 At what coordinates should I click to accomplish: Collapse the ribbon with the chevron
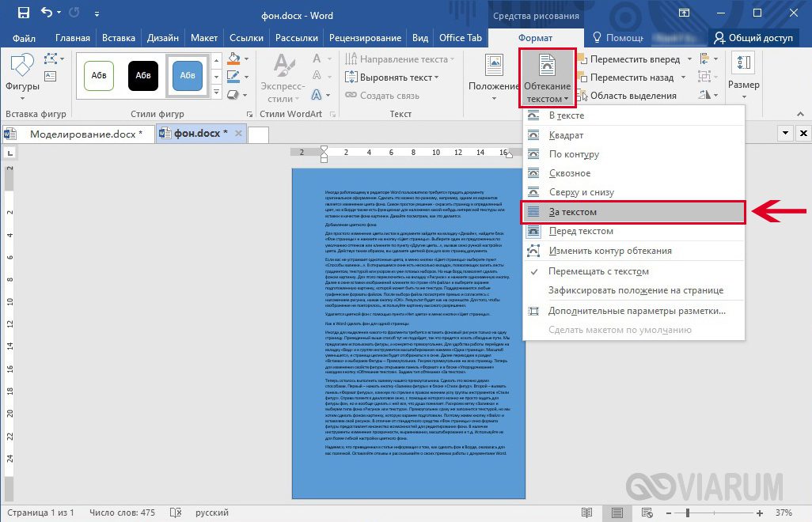tap(800, 114)
